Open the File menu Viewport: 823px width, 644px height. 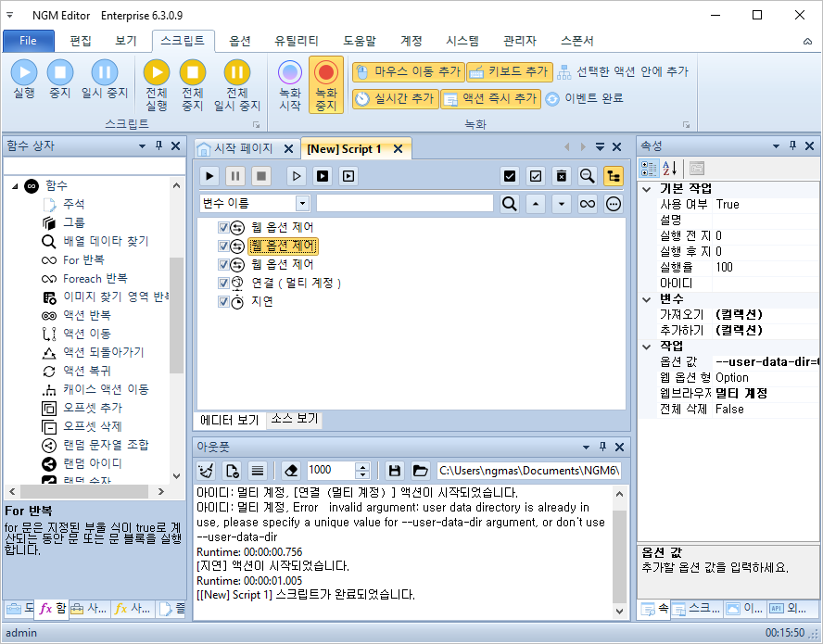(29, 41)
